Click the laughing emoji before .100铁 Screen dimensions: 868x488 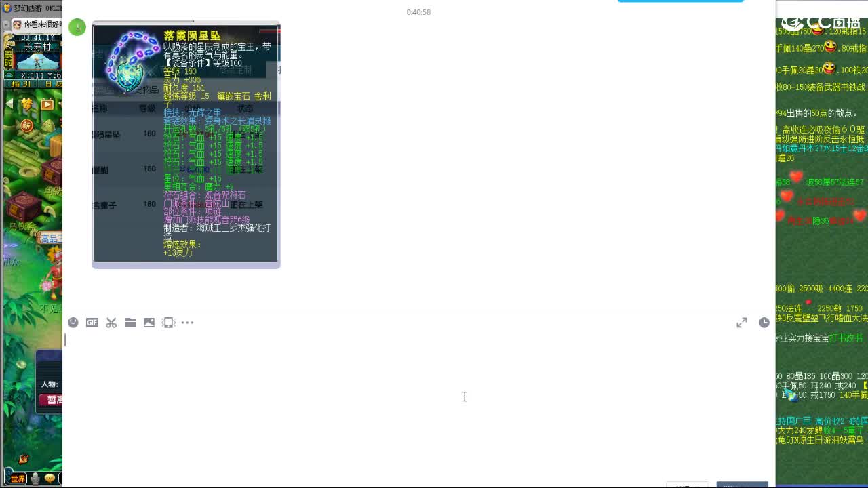[x=829, y=68]
